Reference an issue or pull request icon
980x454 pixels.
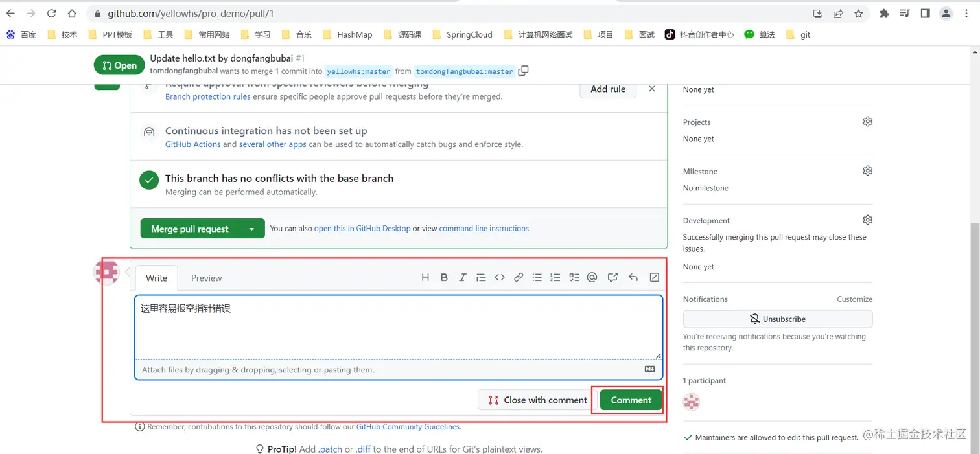tap(612, 277)
